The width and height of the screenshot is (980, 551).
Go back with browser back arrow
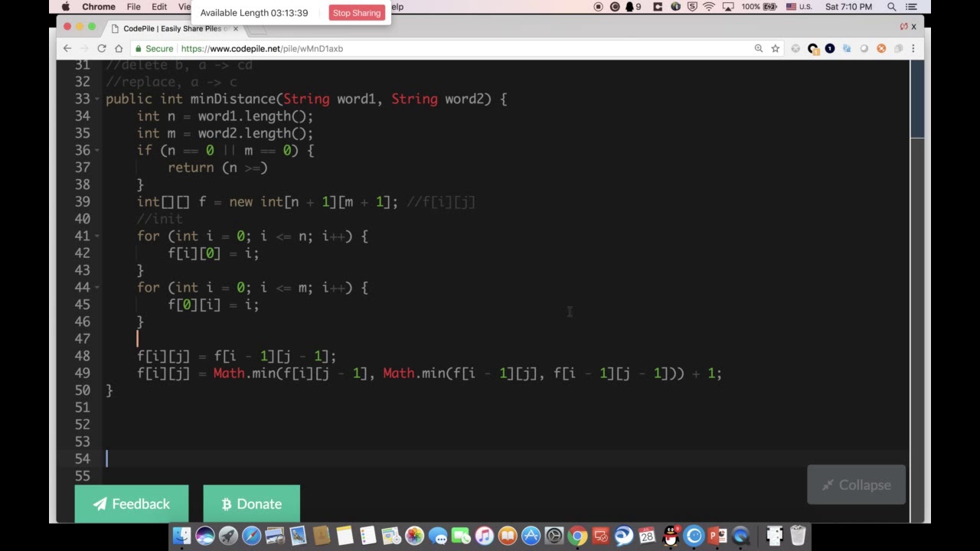click(67, 48)
